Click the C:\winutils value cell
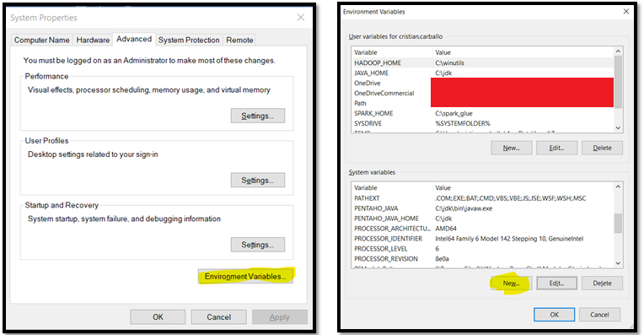 click(450, 63)
